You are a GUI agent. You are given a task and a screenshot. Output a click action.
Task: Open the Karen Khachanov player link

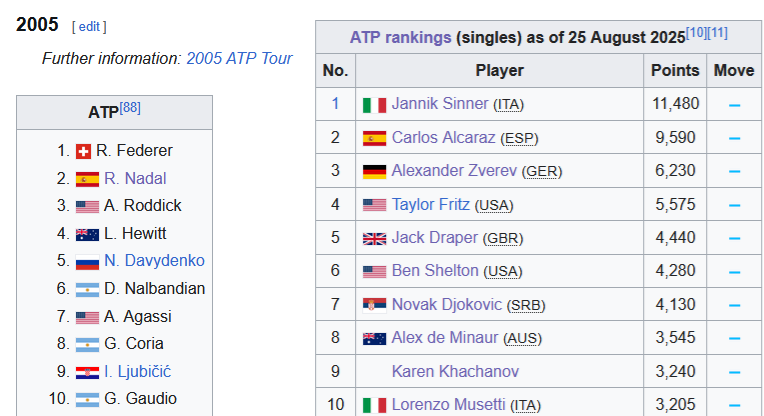click(455, 371)
